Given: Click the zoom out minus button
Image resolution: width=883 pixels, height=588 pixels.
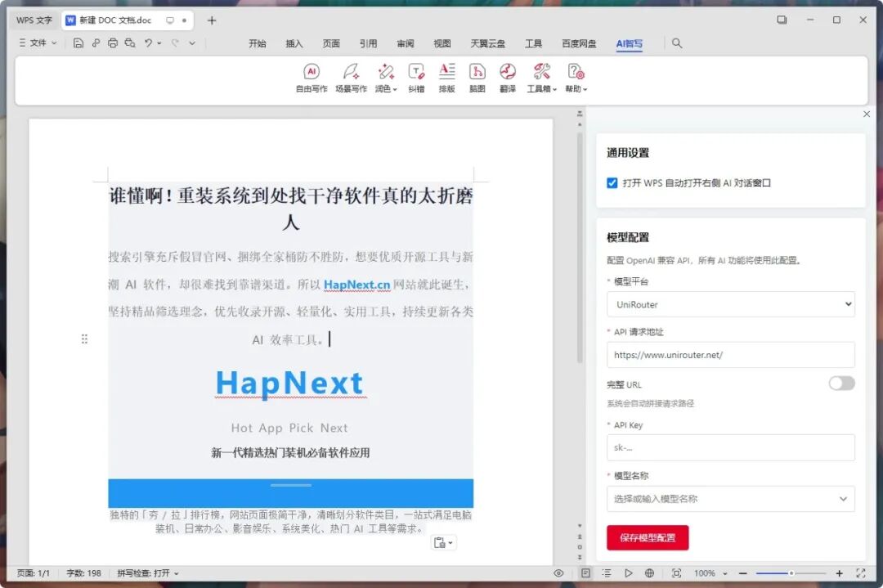Looking at the screenshot, I should click(742, 573).
